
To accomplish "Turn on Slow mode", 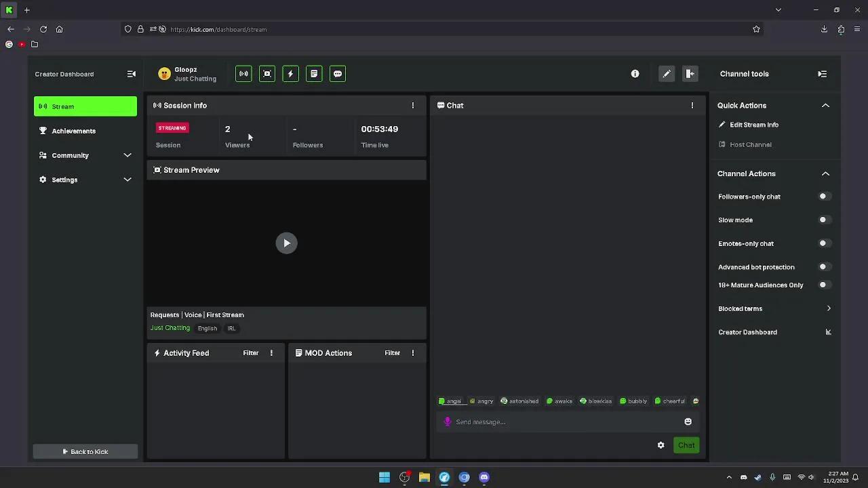I will tap(823, 220).
